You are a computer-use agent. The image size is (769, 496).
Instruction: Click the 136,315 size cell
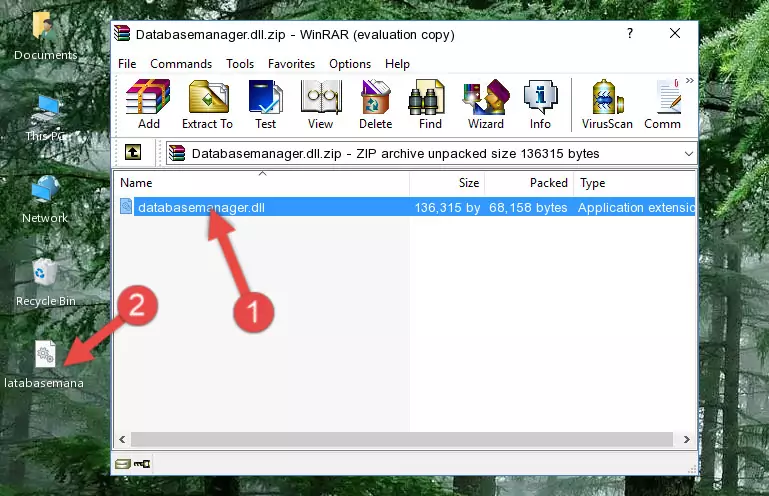pyautogui.click(x=447, y=208)
